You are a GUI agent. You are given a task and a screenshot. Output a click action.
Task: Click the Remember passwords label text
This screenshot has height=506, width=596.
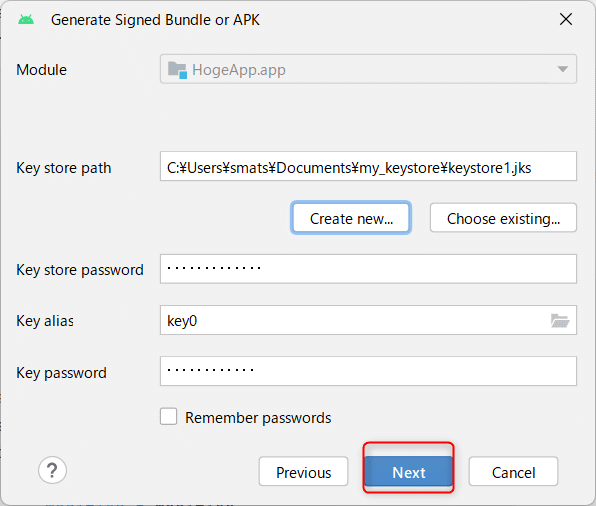(258, 418)
